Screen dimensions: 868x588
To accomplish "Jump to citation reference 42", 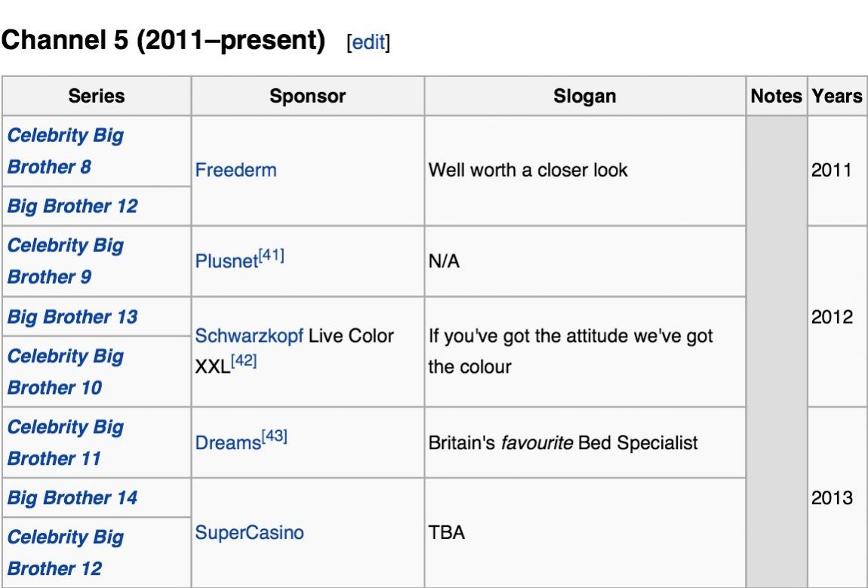I will click(x=244, y=363).
